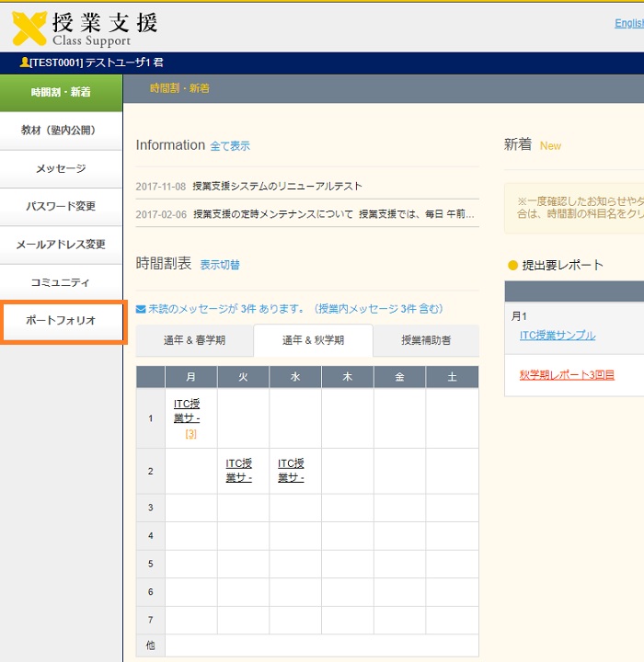644x662 pixels.
Task: Click 全て表示 next to Information
Action: click(230, 146)
